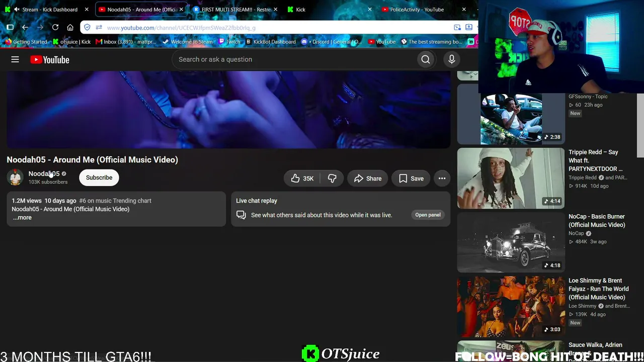The height and width of the screenshot is (362, 644).
Task: Close the PoliceActivity YouTube tab
Action: 464,10
